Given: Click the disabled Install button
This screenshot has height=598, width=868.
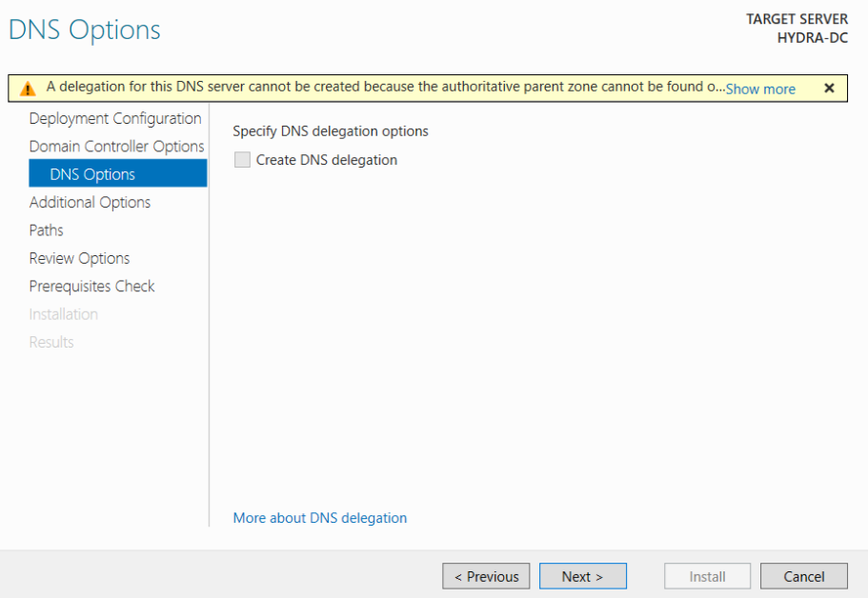Looking at the screenshot, I should point(707,575).
